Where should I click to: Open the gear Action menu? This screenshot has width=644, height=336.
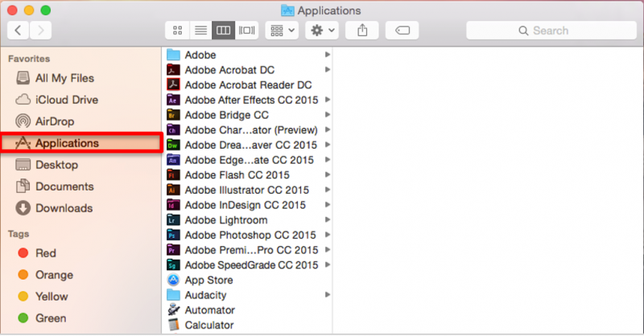click(x=322, y=31)
